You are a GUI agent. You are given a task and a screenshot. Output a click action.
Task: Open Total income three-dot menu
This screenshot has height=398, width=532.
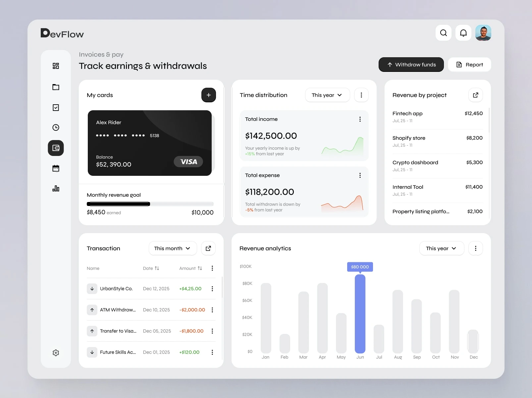pos(360,119)
